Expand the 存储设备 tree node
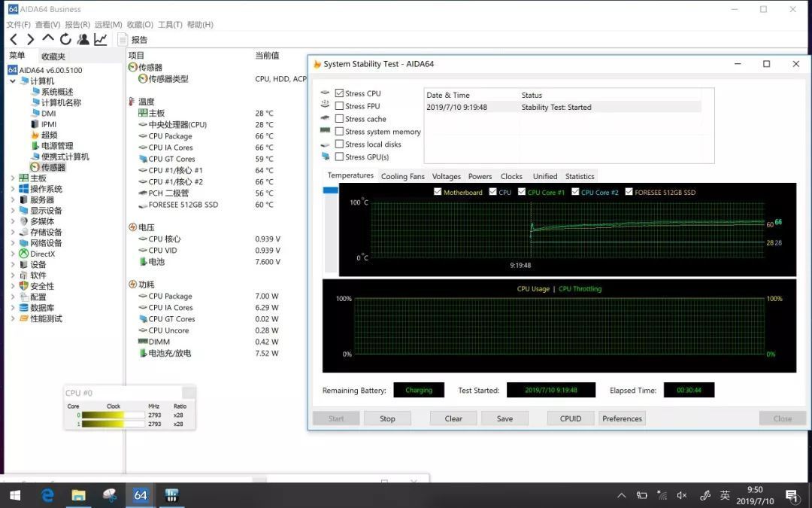812x508 pixels. point(13,233)
